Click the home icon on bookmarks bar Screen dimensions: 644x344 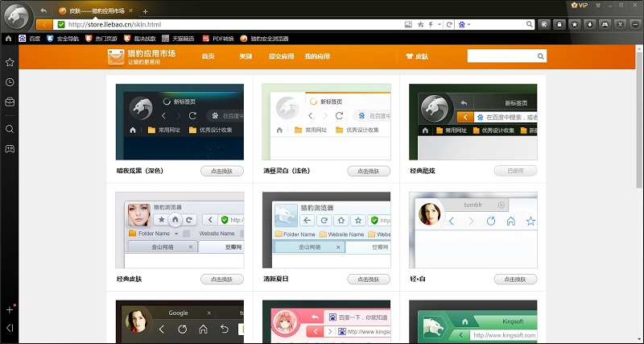pos(8,38)
